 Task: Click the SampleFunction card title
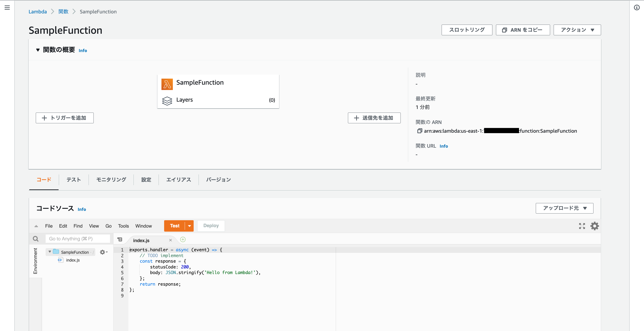point(200,82)
